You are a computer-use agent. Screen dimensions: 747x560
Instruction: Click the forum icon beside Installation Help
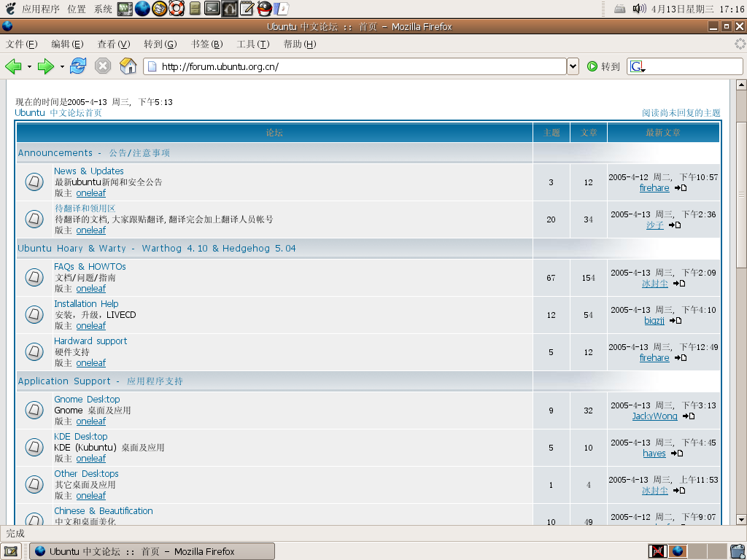34,315
